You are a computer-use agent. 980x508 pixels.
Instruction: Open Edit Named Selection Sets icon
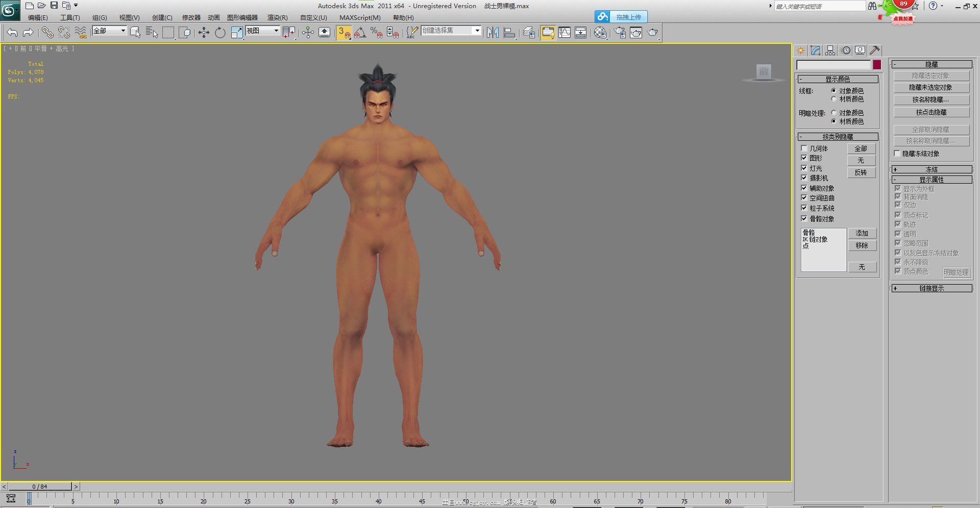click(412, 33)
